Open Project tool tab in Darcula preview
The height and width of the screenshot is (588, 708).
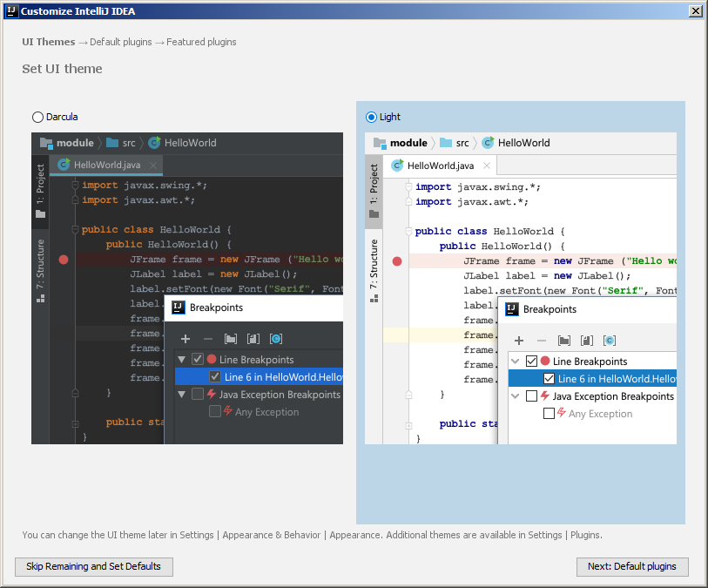[x=40, y=192]
